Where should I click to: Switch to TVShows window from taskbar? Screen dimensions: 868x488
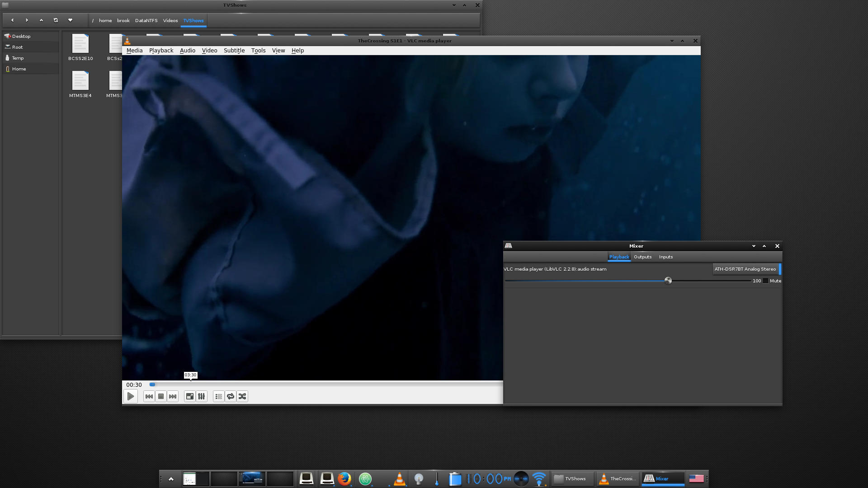[572, 479]
